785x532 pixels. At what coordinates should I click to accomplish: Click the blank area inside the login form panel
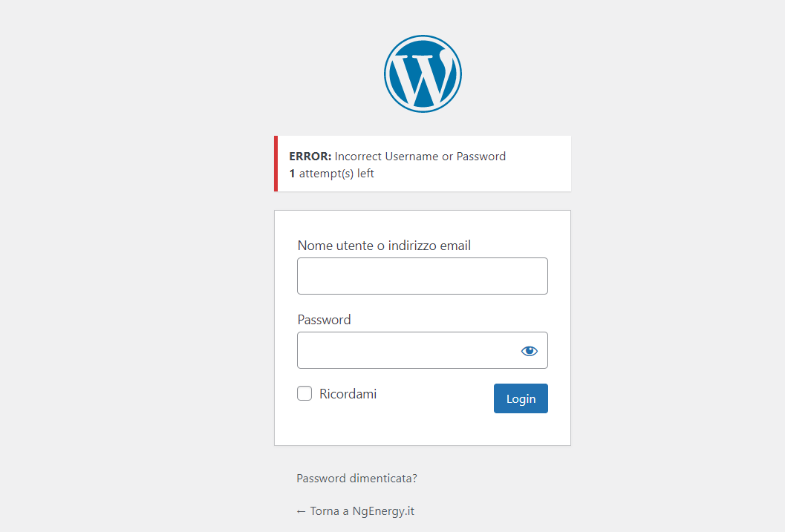pos(423,429)
